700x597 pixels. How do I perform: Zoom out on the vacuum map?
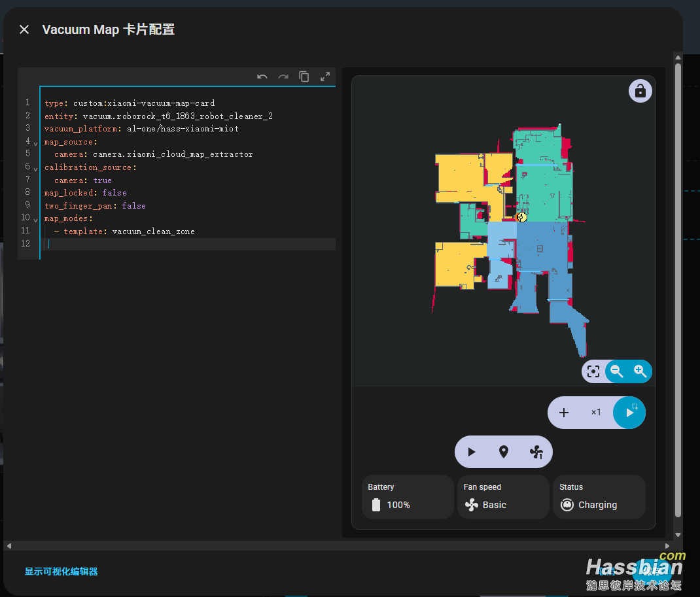point(616,371)
